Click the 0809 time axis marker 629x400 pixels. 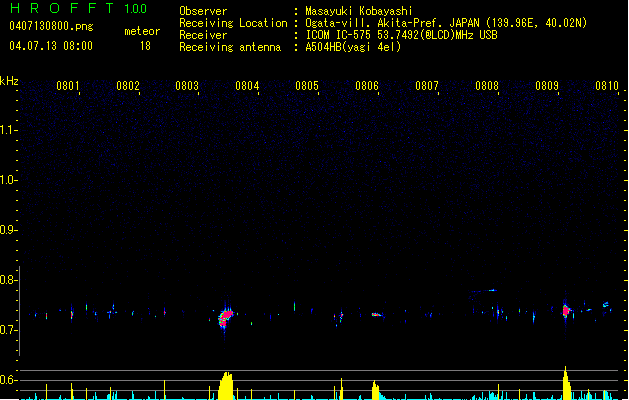(547, 86)
